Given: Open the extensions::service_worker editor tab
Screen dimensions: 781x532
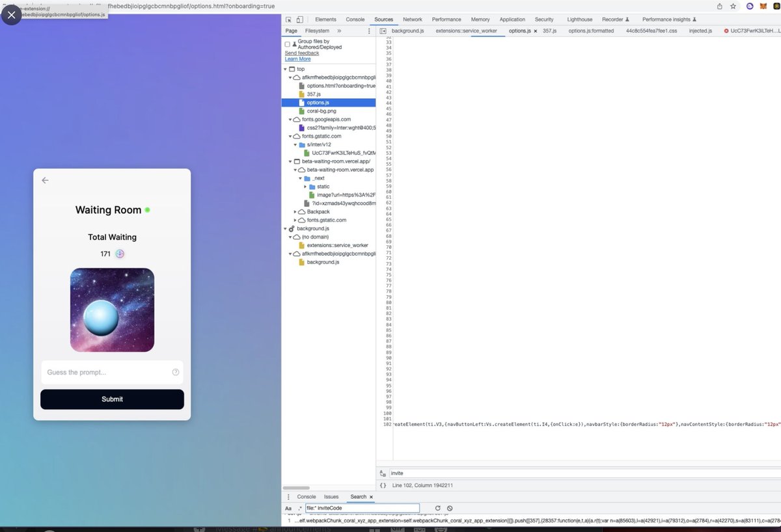Looking at the screenshot, I should click(x=465, y=31).
